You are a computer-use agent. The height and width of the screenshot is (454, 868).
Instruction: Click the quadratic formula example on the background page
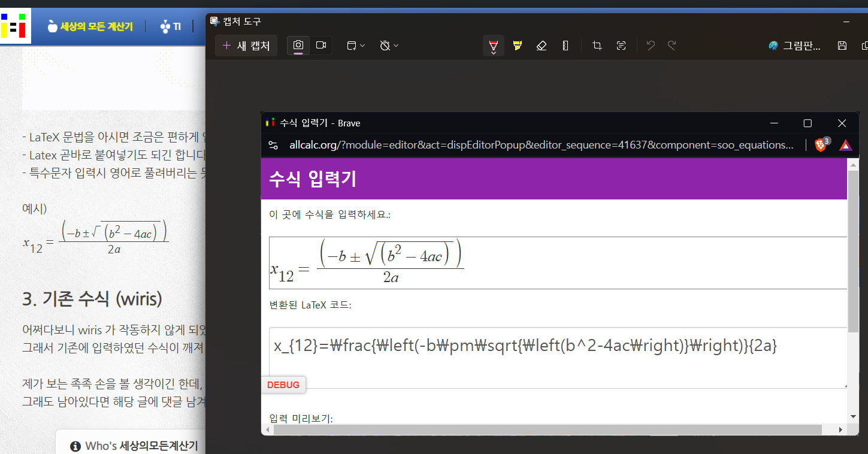96,237
